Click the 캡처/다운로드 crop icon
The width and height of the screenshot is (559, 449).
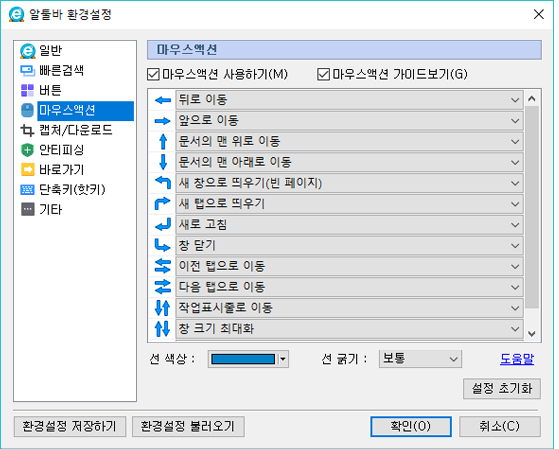[x=28, y=131]
